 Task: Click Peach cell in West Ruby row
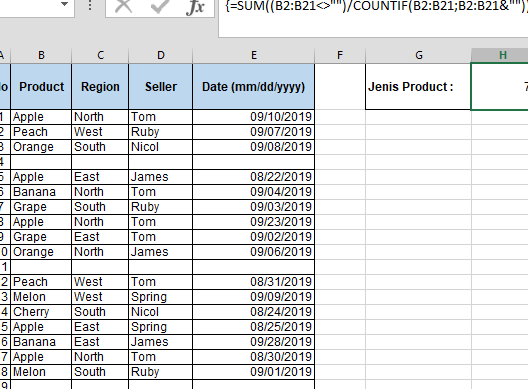click(41, 132)
